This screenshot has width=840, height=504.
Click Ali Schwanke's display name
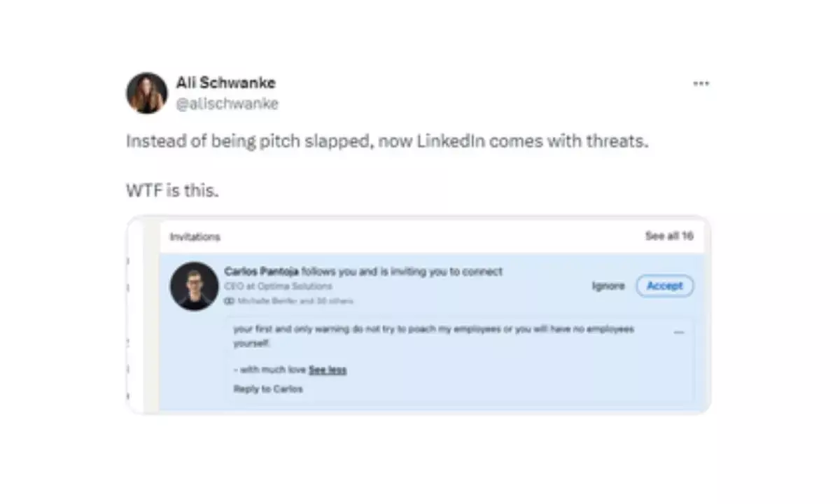[x=225, y=82]
